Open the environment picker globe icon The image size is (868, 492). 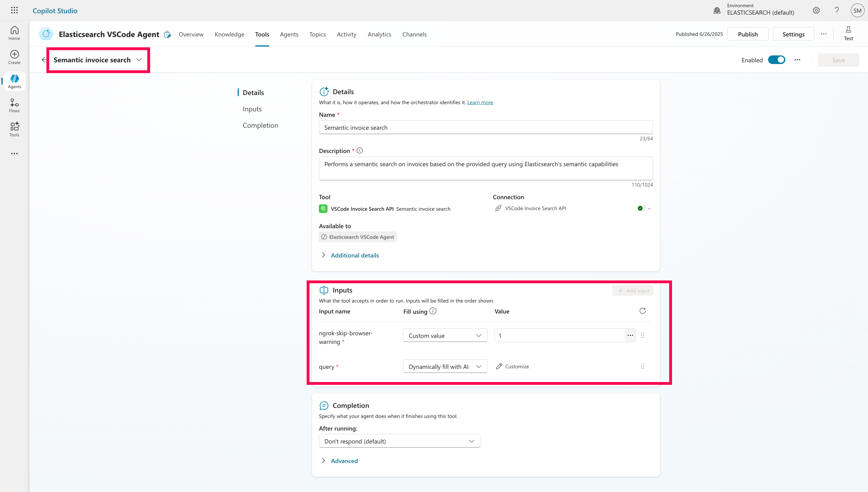coord(717,10)
